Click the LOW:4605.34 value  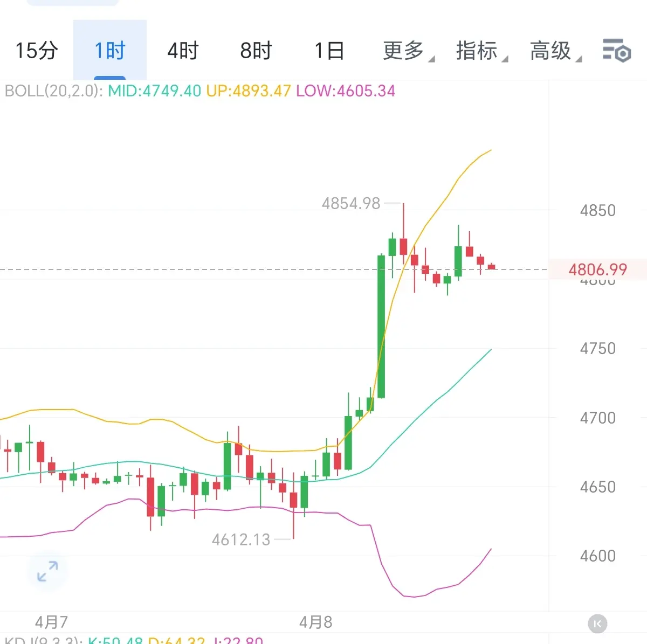pos(346,91)
